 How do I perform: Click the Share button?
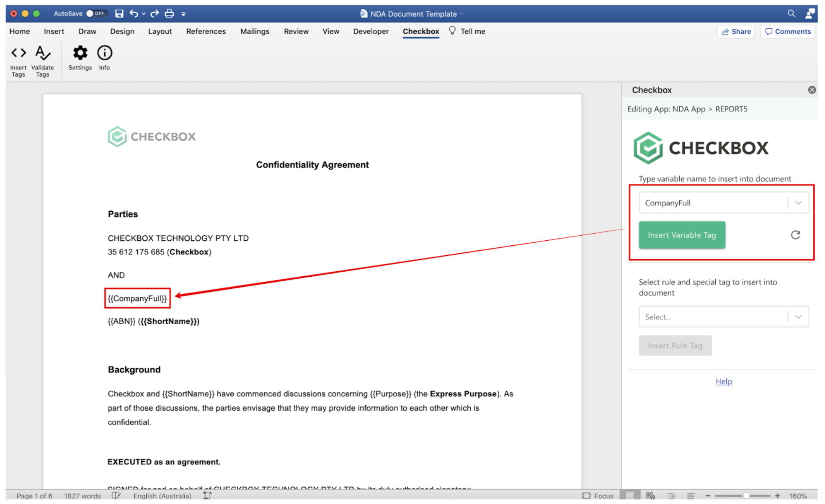[x=736, y=31]
